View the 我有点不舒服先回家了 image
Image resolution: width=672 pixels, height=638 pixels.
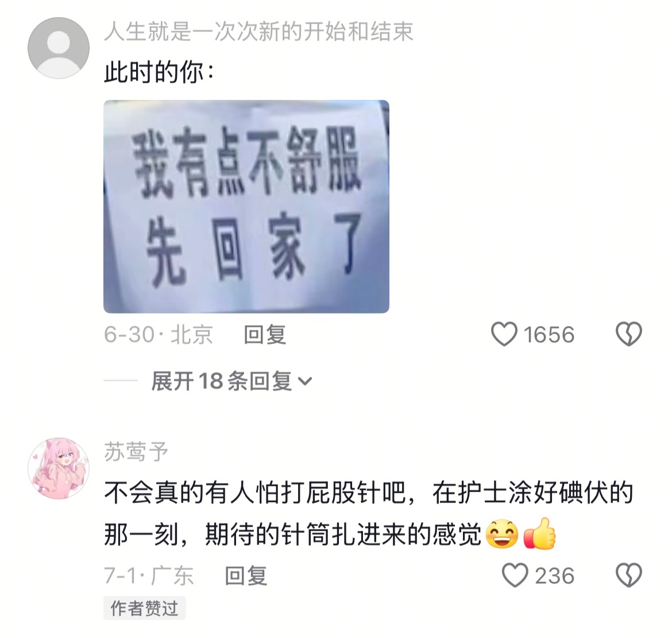click(246, 207)
